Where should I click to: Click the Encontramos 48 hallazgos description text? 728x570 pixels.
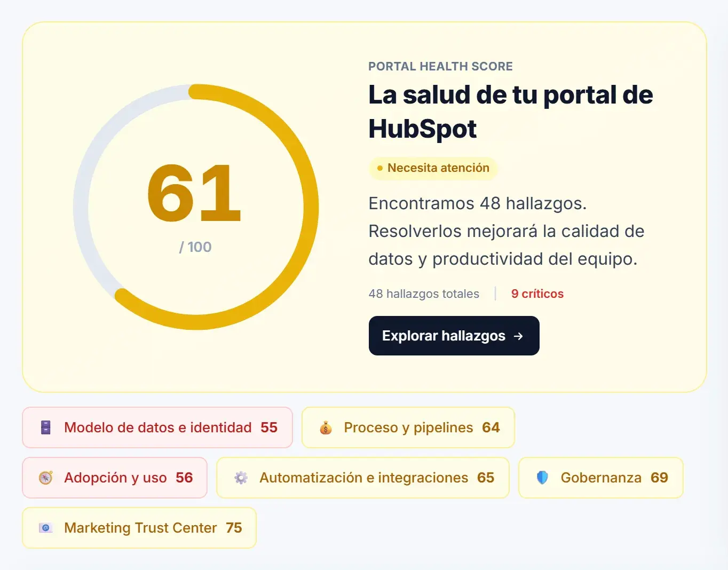tap(507, 231)
